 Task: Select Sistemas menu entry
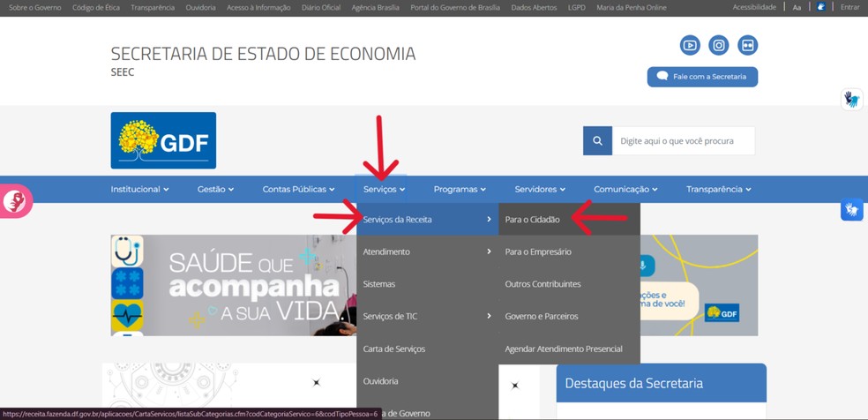[427, 284]
